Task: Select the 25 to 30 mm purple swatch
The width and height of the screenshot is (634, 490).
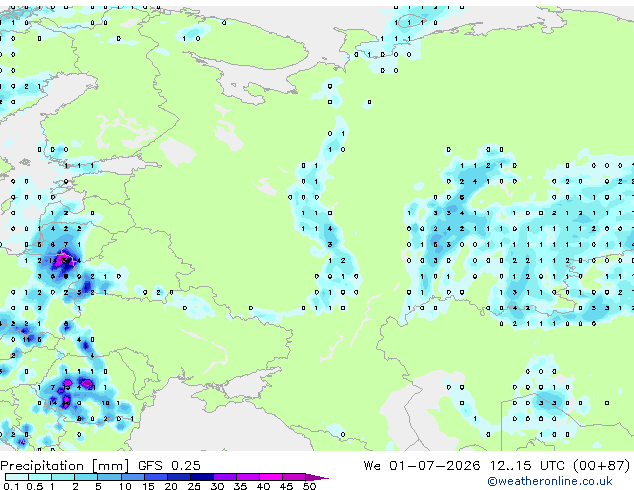Action: [x=201, y=477]
